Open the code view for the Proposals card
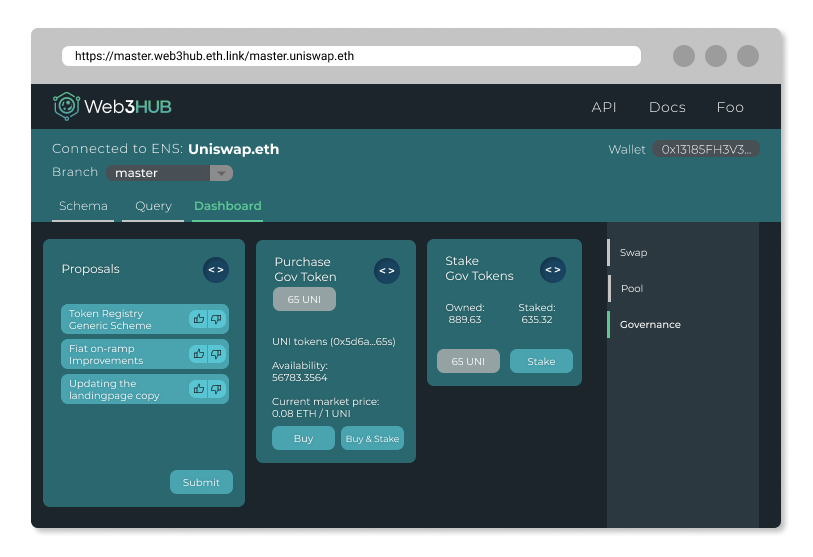The image size is (813, 557). coord(216,270)
